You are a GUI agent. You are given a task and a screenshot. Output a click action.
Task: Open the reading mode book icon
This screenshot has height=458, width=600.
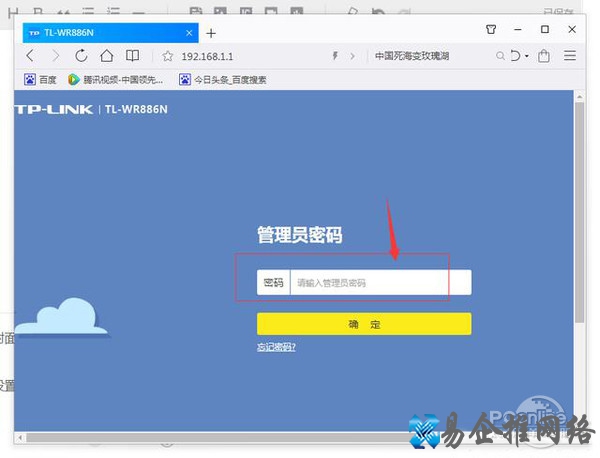132,56
